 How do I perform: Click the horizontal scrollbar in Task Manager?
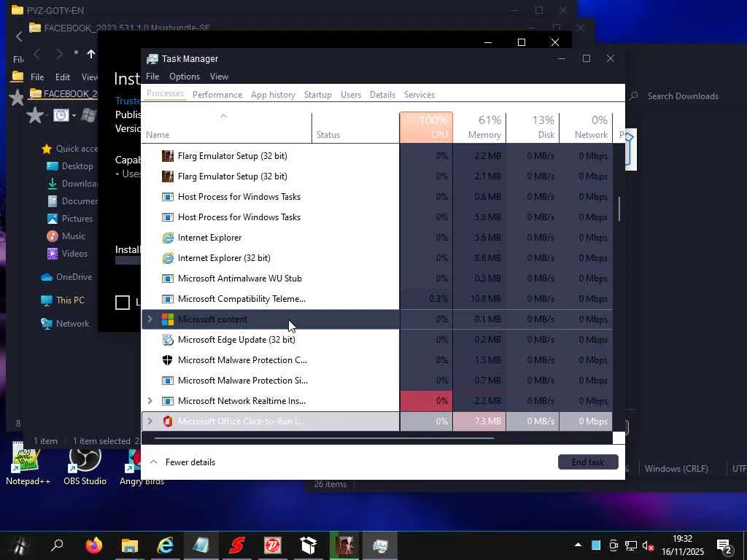coord(324,438)
